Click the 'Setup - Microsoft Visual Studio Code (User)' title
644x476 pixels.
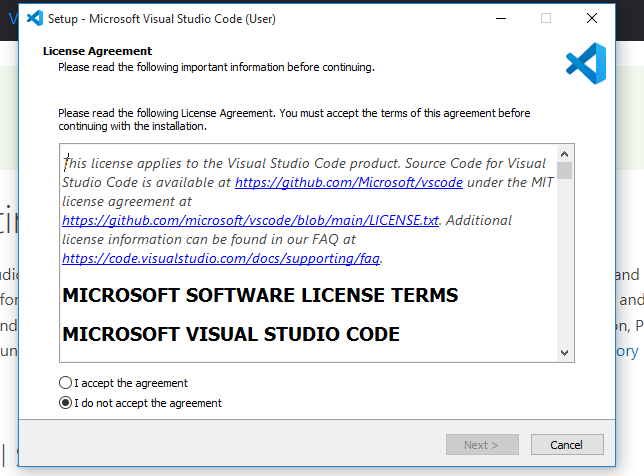click(162, 19)
